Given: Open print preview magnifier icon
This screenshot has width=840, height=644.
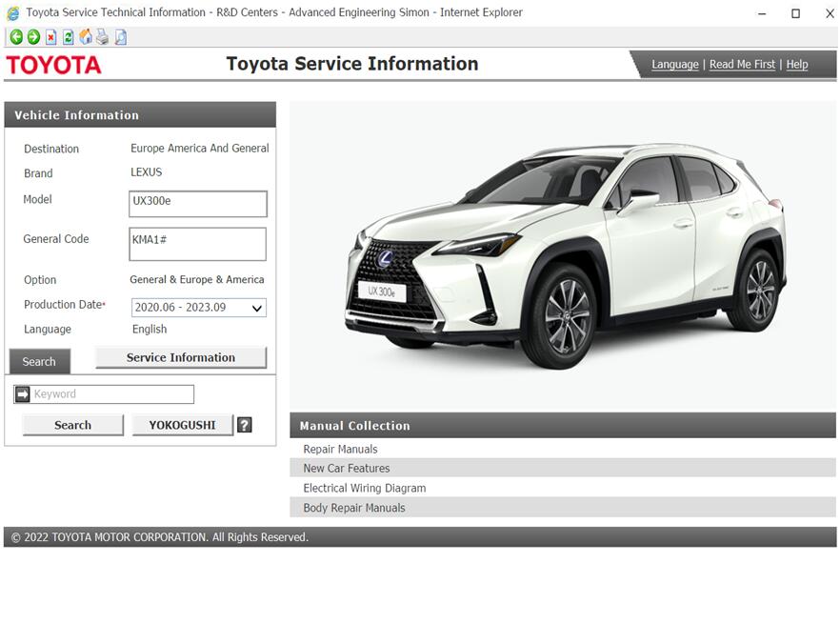Looking at the screenshot, I should tap(121, 37).
